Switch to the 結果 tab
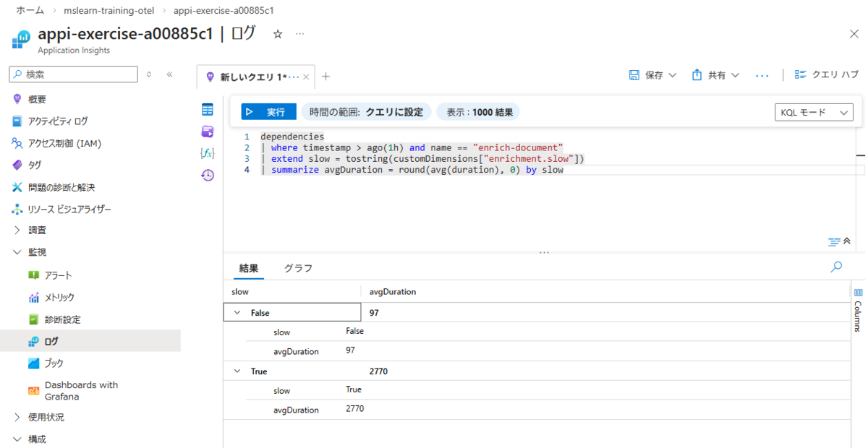This screenshot has width=868, height=448. pos(249,267)
